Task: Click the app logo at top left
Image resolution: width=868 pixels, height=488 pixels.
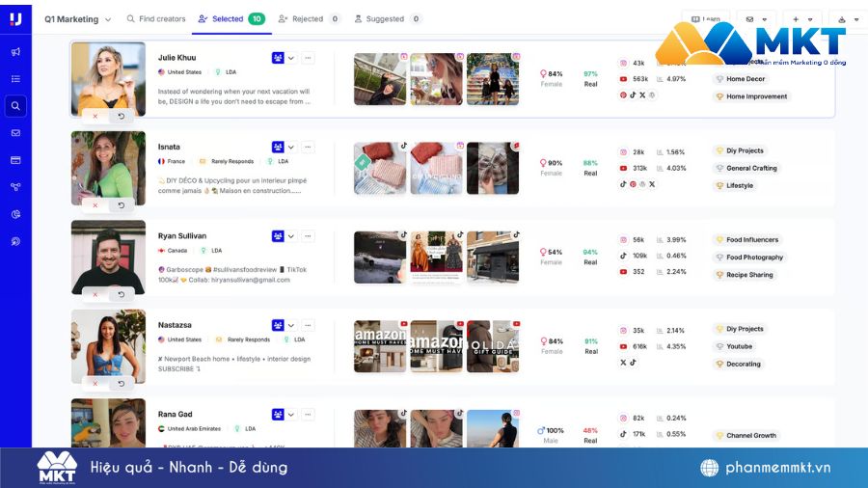Action: pyautogui.click(x=15, y=19)
